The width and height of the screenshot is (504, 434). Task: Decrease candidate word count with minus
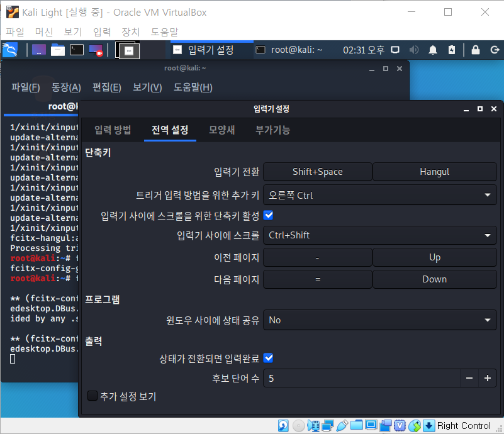point(469,378)
